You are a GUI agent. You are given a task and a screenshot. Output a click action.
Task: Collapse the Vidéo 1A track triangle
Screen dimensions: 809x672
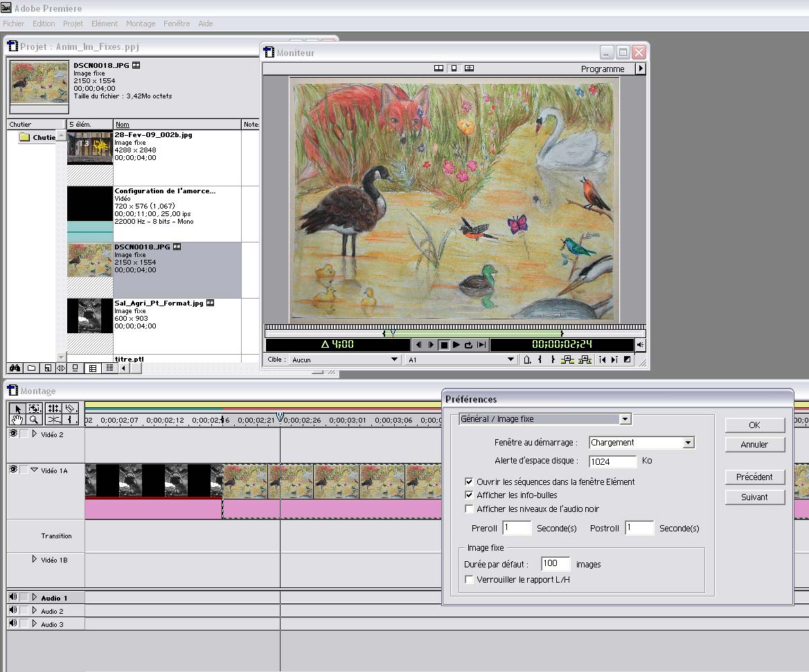tap(34, 470)
